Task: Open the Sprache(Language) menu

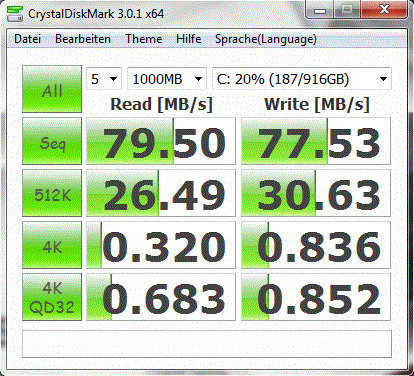Action: pos(266,39)
